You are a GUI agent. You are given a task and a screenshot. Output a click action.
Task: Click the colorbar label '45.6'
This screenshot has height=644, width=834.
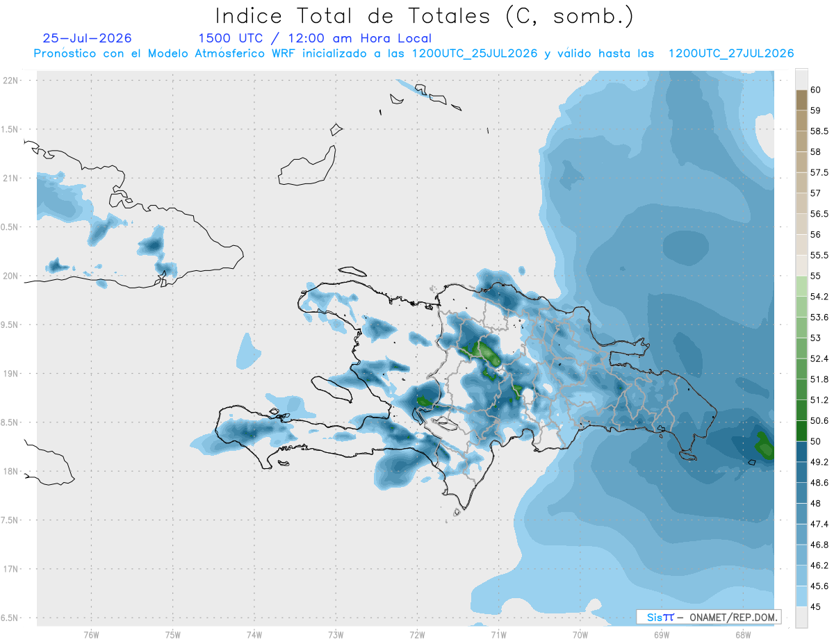tap(819, 586)
